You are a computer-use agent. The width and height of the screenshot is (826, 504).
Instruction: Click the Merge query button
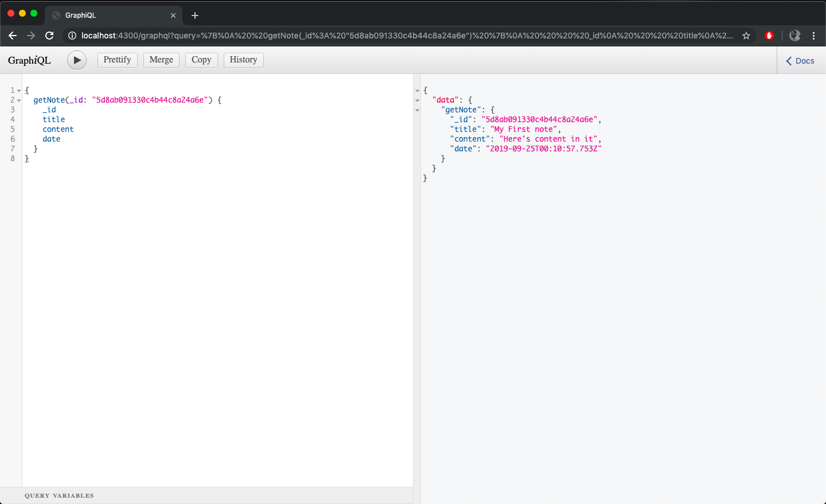161,60
